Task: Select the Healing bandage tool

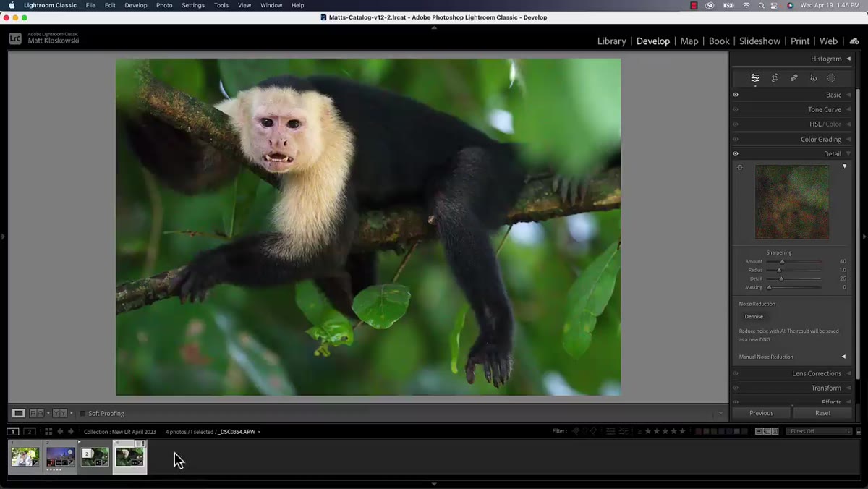Action: pos(794,78)
